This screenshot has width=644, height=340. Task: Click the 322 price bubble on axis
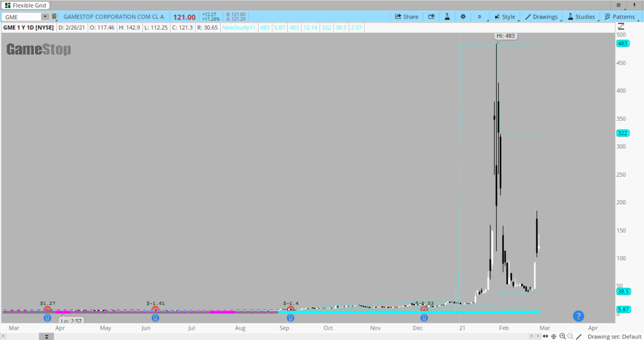click(x=623, y=133)
